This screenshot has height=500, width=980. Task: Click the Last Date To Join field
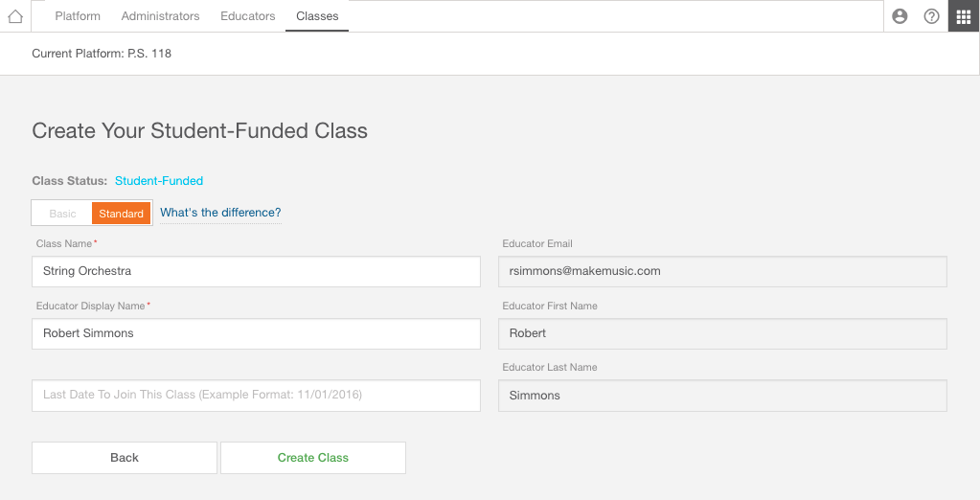[256, 395]
